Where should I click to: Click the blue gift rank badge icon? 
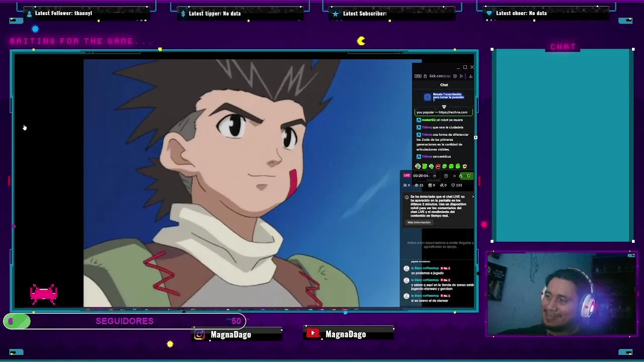pyautogui.click(x=427, y=97)
